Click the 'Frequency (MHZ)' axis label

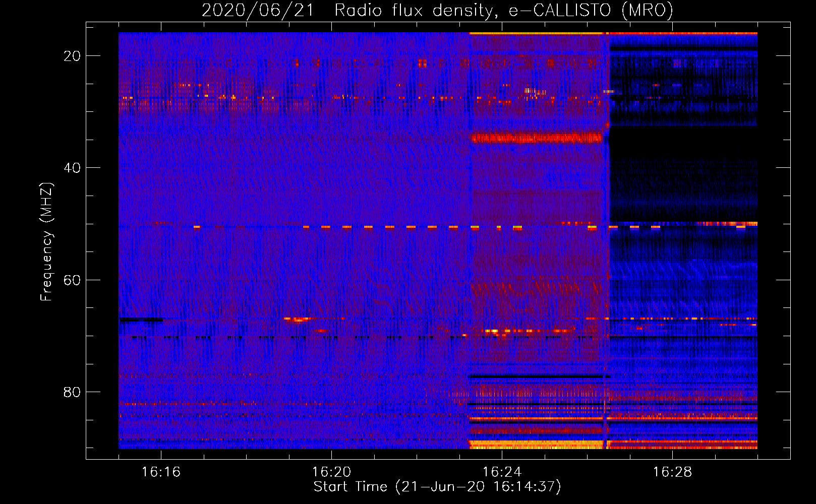46,242
